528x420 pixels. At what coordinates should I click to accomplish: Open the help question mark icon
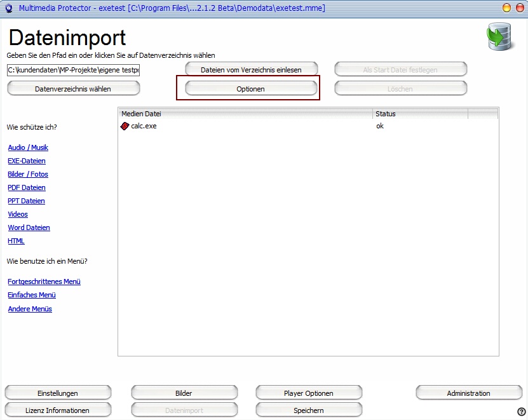[x=521, y=412]
